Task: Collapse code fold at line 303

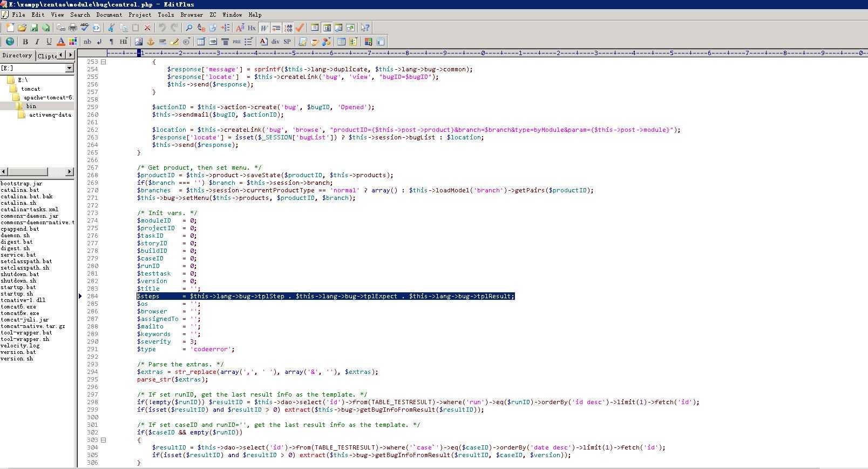Action: [x=104, y=440]
